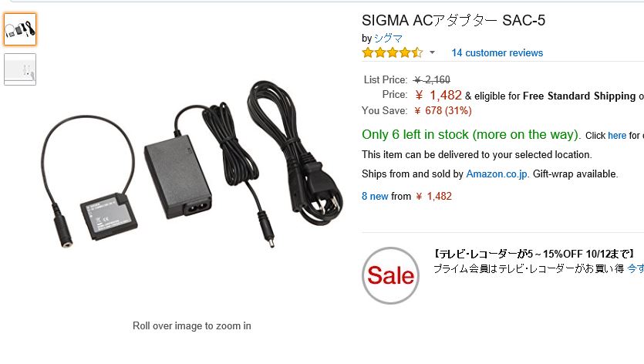Viewport: 644px width, 364px height.
Task: Click the main AC adapter product image
Action: (192, 165)
